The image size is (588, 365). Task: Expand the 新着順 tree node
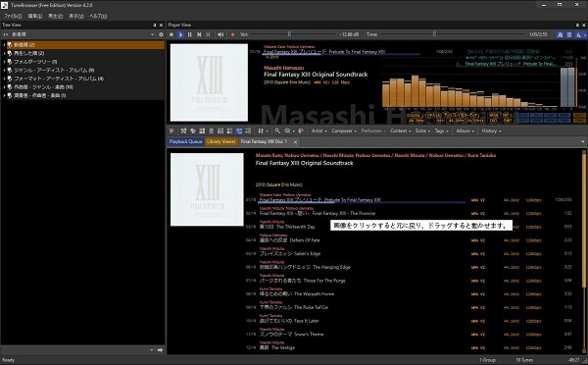click(x=4, y=45)
